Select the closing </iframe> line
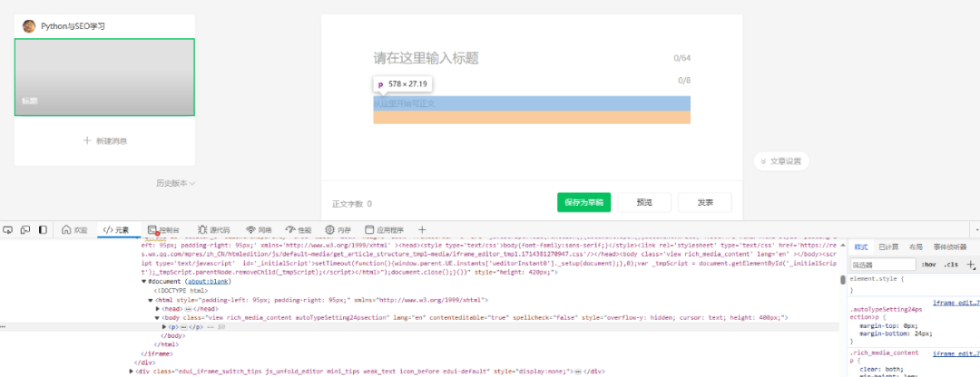 (x=158, y=353)
